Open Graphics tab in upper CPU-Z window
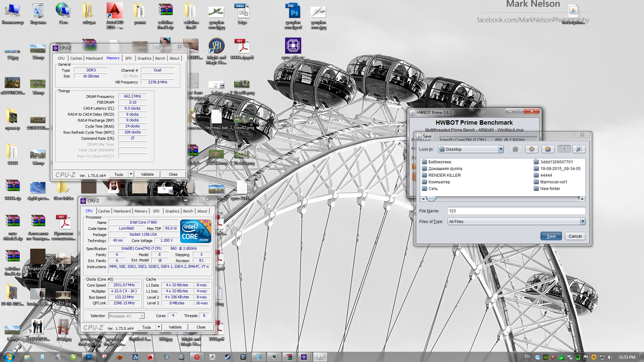This screenshot has width=644, height=362. 145,58
